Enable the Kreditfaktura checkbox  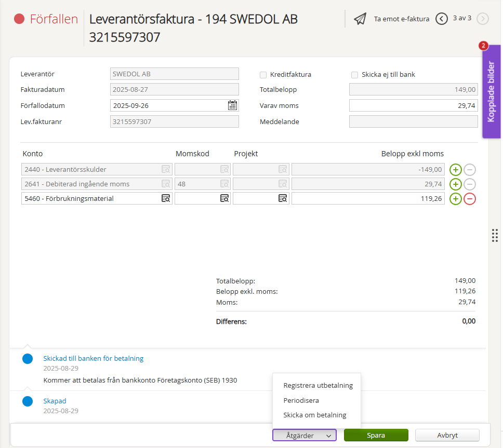263,74
